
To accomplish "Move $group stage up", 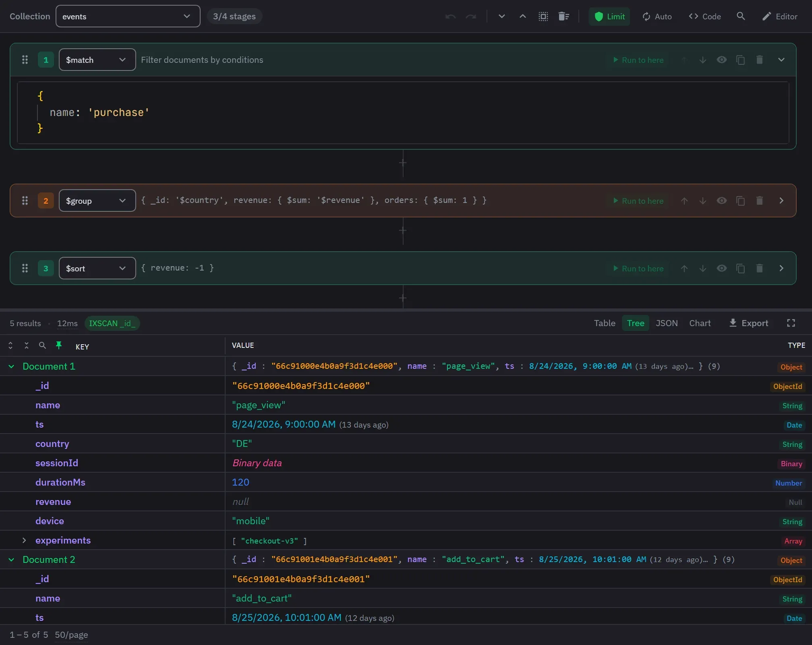I will click(x=684, y=201).
